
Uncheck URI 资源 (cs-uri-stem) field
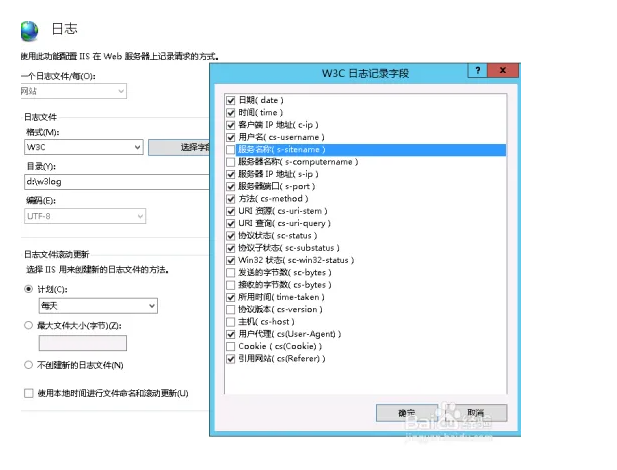pyautogui.click(x=231, y=211)
